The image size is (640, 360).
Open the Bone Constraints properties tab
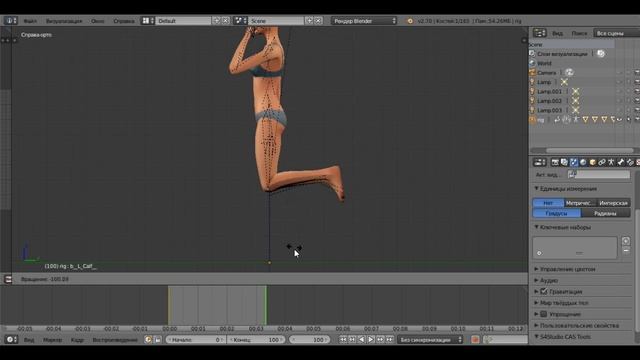[630, 162]
